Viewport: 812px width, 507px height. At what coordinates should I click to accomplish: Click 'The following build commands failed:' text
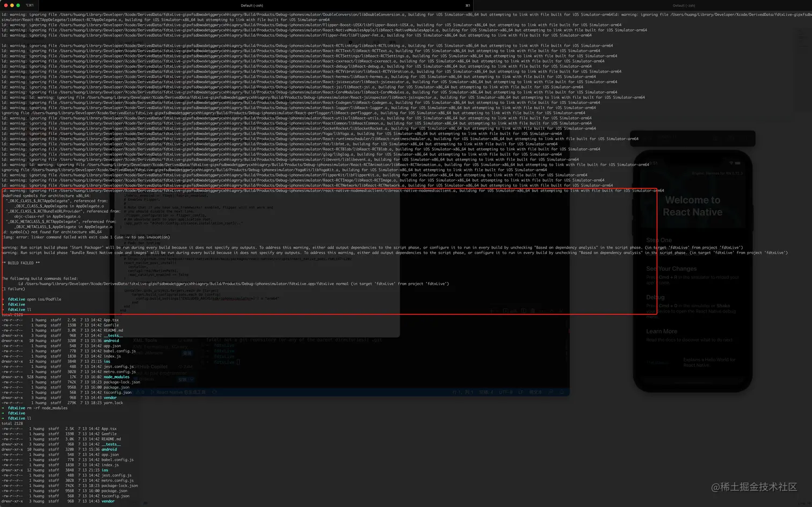pos(40,279)
